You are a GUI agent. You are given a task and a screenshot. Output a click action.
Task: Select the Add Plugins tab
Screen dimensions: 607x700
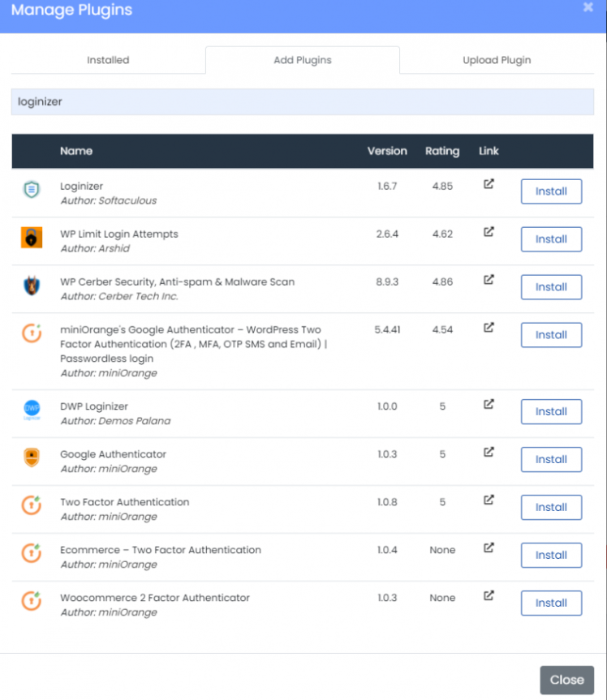coord(303,59)
